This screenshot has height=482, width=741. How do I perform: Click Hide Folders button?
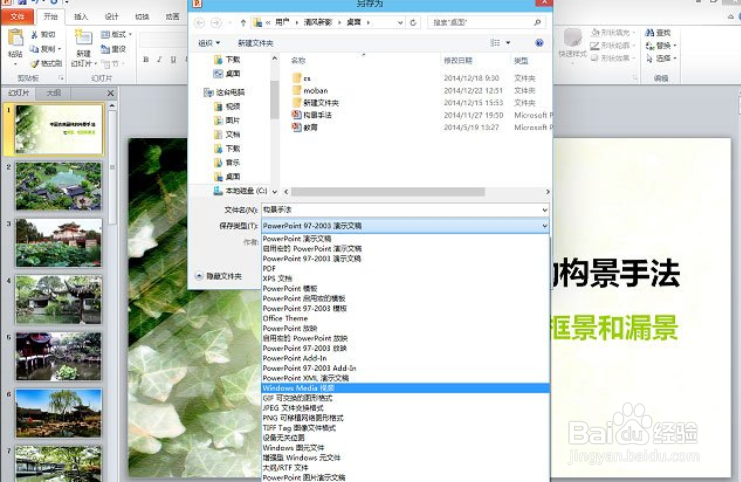pos(219,276)
